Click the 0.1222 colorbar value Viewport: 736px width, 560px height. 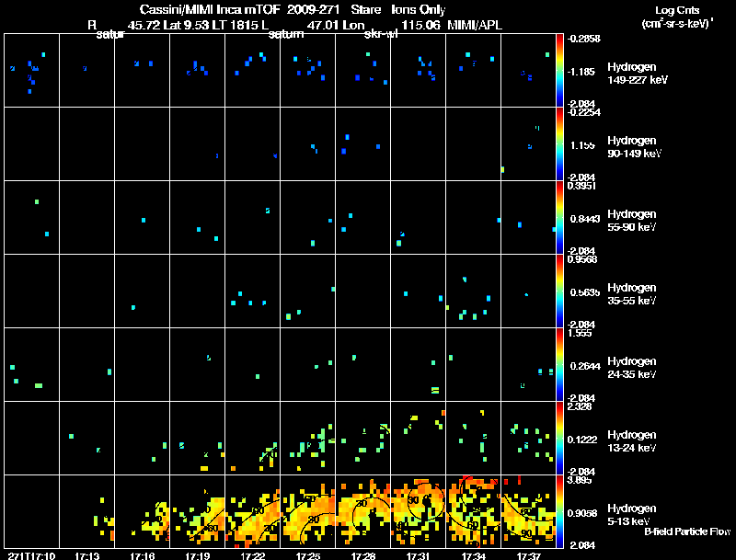582,440
